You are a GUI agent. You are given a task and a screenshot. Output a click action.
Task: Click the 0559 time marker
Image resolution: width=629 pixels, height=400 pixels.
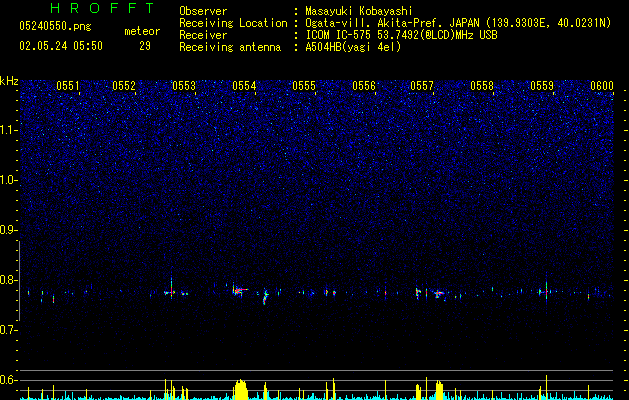[x=542, y=86]
